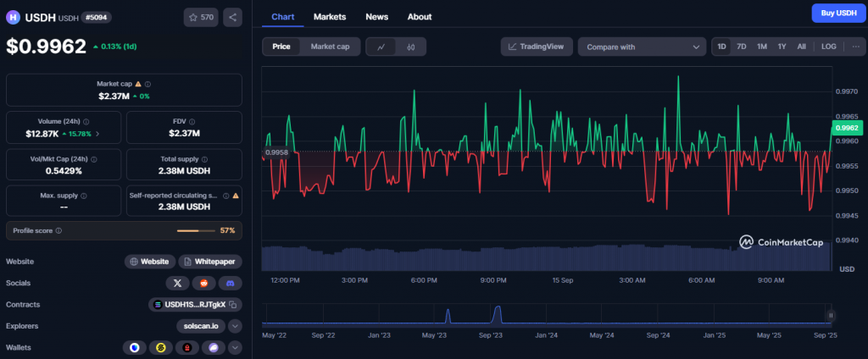Set chart range to All
The image size is (868, 359).
[x=802, y=47]
